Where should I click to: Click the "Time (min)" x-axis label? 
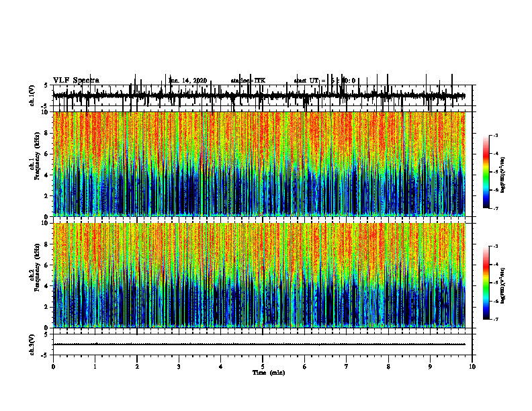[x=269, y=372]
